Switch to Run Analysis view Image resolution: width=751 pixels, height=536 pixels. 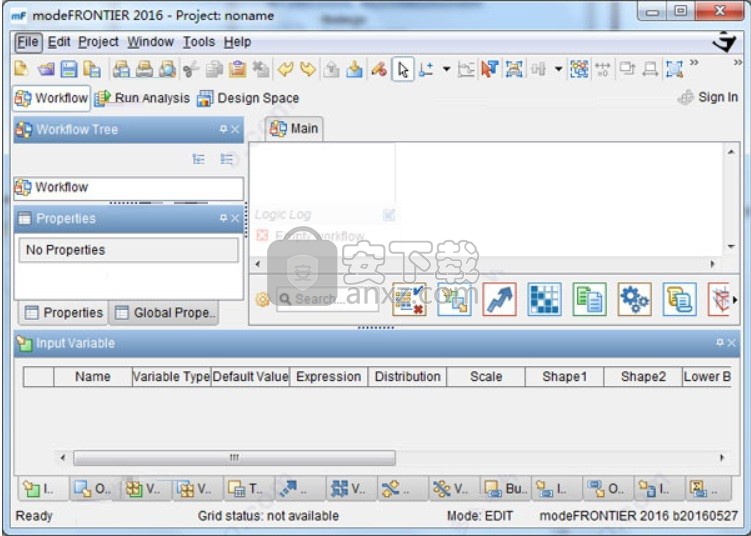tap(142, 98)
